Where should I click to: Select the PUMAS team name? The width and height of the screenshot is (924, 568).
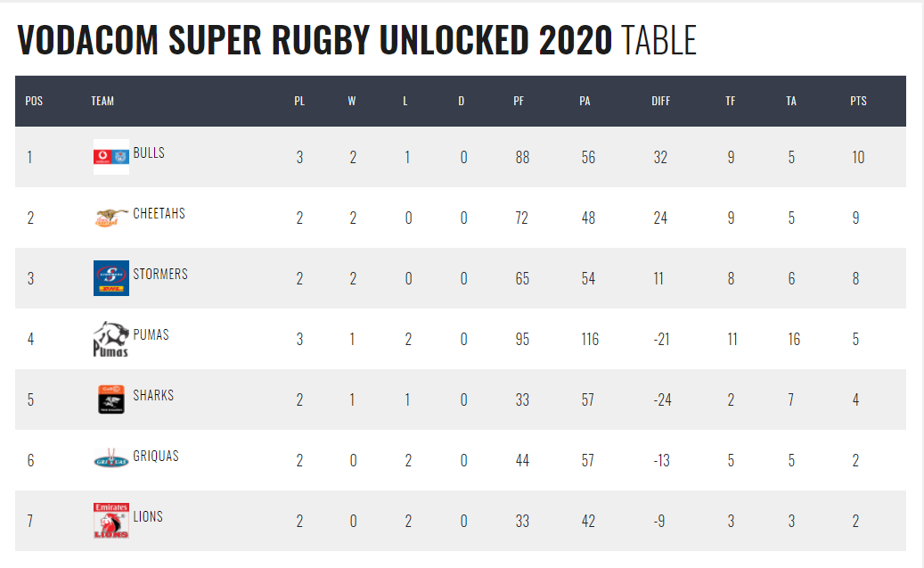point(151,335)
